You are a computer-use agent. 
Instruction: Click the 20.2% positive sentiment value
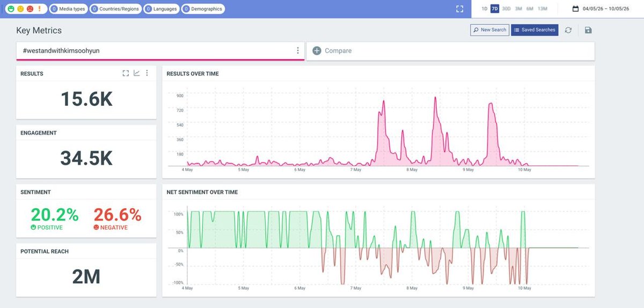[x=55, y=215]
